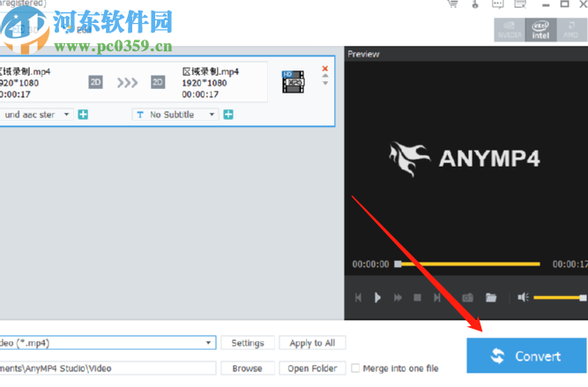588x387 pixels.
Task: Browse for the destination folder
Action: (248, 368)
